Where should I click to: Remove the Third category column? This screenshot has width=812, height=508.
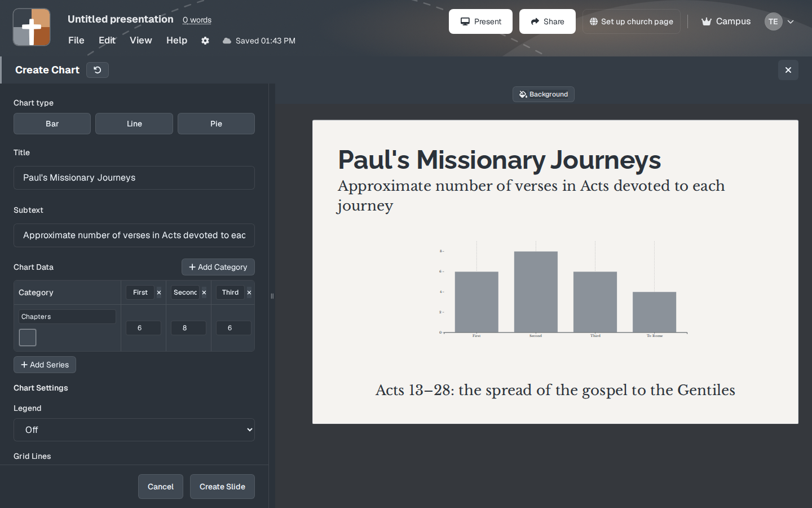point(249,292)
